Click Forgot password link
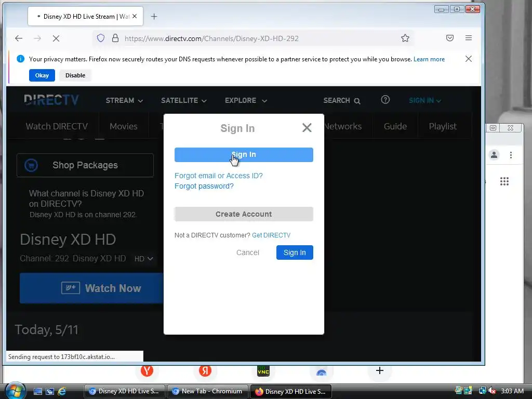This screenshot has height=399, width=532. coord(204,186)
